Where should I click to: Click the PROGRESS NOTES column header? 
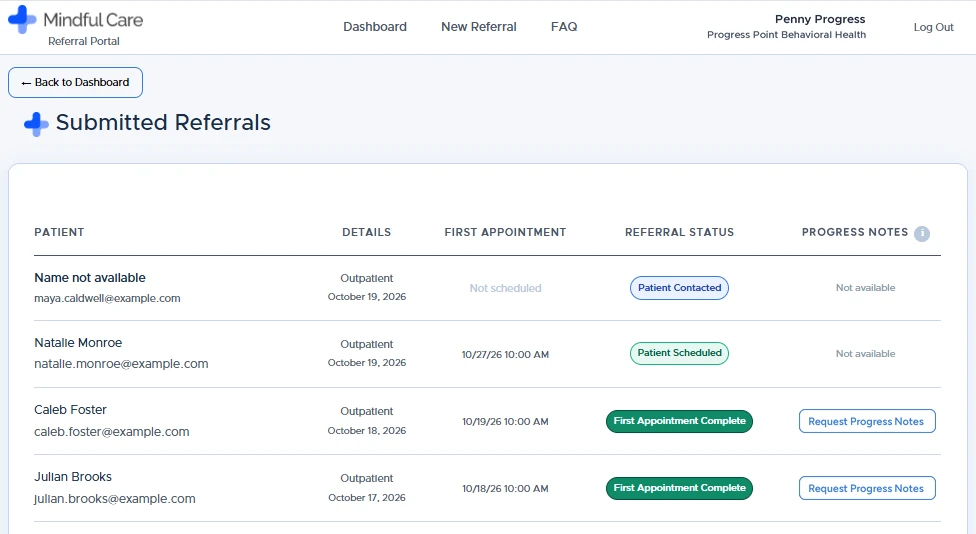[855, 232]
